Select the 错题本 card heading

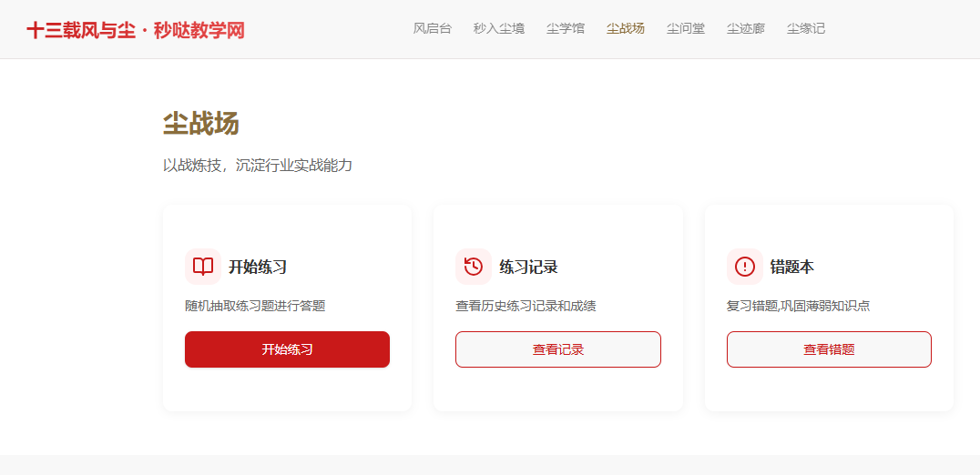coord(792,268)
